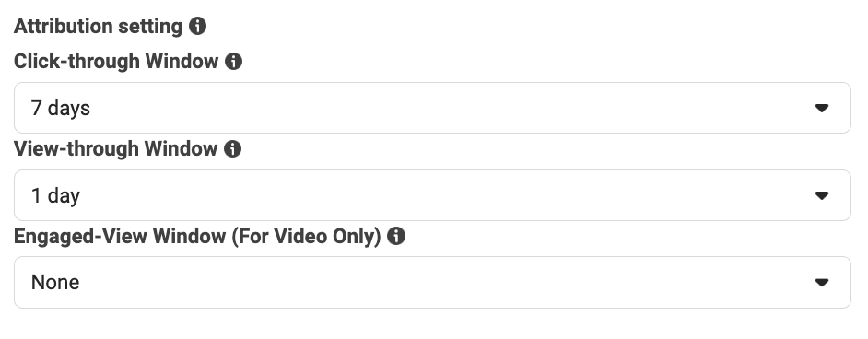Click the Attribution setting heading

(98, 27)
